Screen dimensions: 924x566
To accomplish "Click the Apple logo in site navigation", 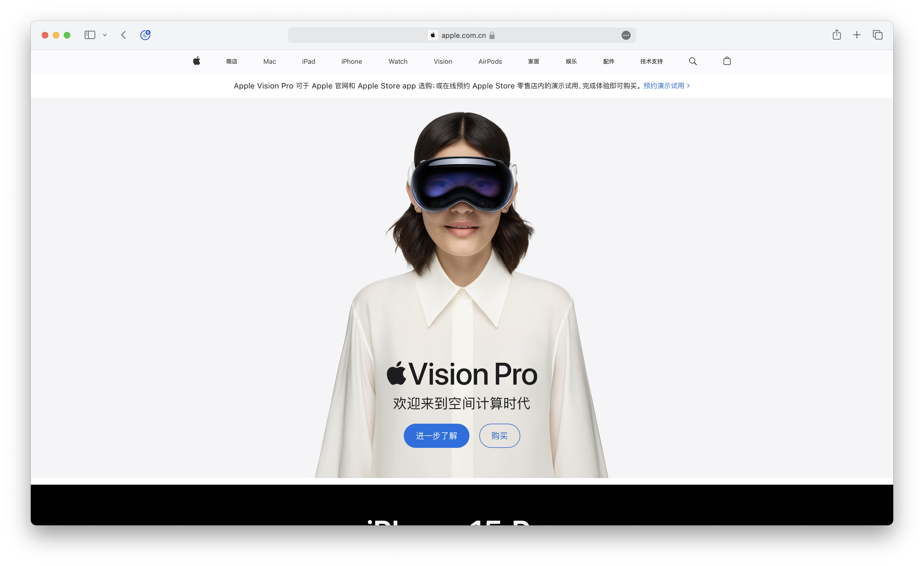I will click(x=196, y=61).
